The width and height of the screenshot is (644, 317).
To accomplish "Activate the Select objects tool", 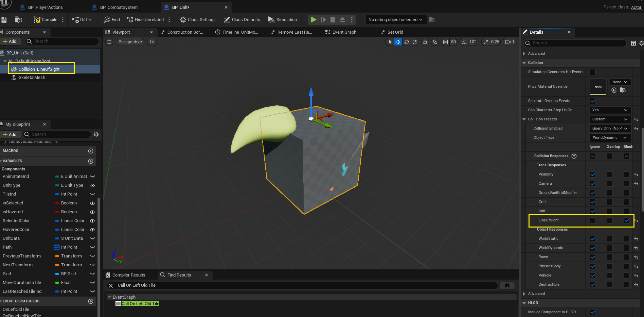I will [390, 42].
